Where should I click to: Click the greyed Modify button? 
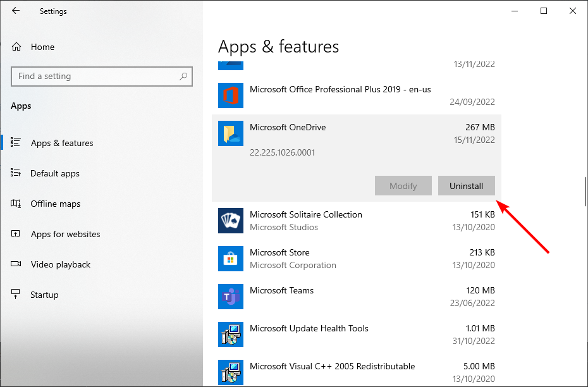pos(403,186)
